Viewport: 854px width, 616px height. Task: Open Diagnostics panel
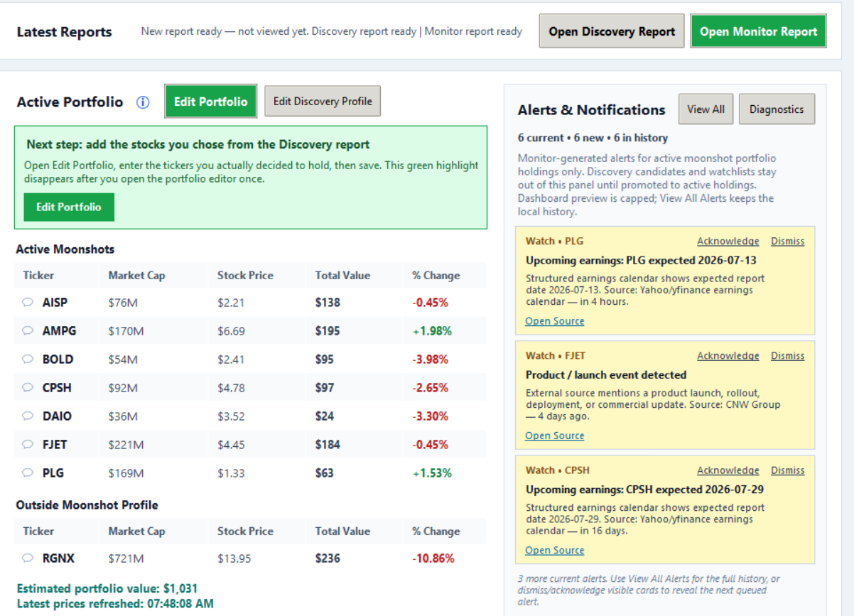coord(777,109)
